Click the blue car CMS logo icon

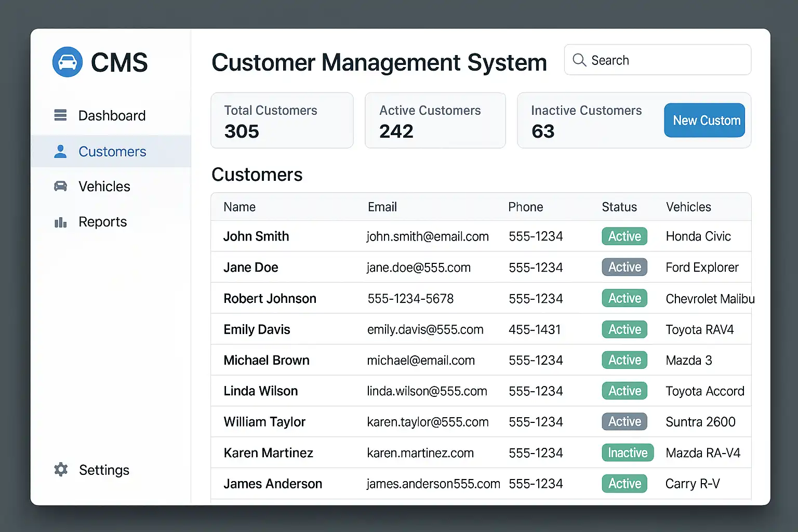coord(68,62)
